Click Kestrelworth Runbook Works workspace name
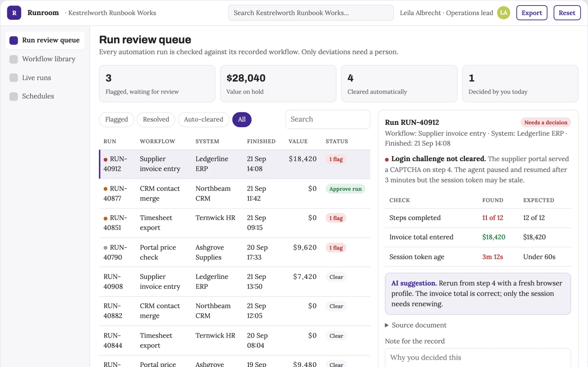 click(112, 13)
